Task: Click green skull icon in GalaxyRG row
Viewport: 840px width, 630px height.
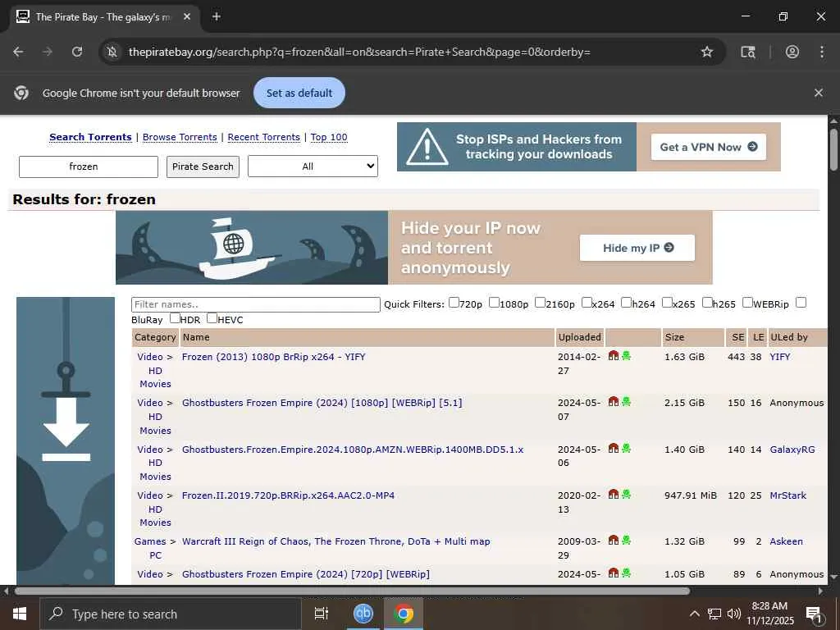Action: point(626,449)
